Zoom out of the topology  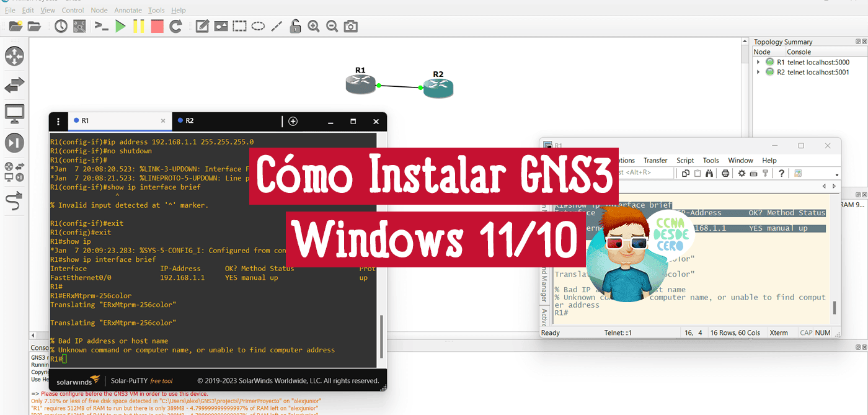332,26
